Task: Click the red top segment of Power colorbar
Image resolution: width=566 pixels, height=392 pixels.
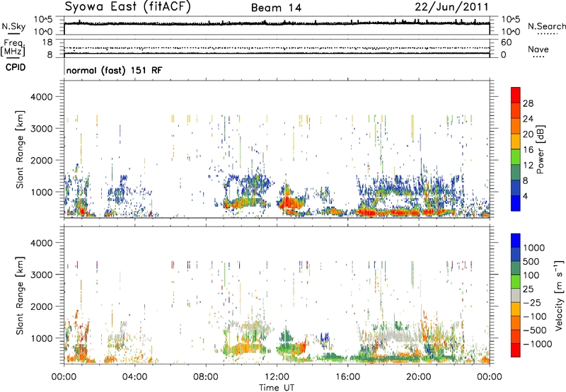Action: 516,96
